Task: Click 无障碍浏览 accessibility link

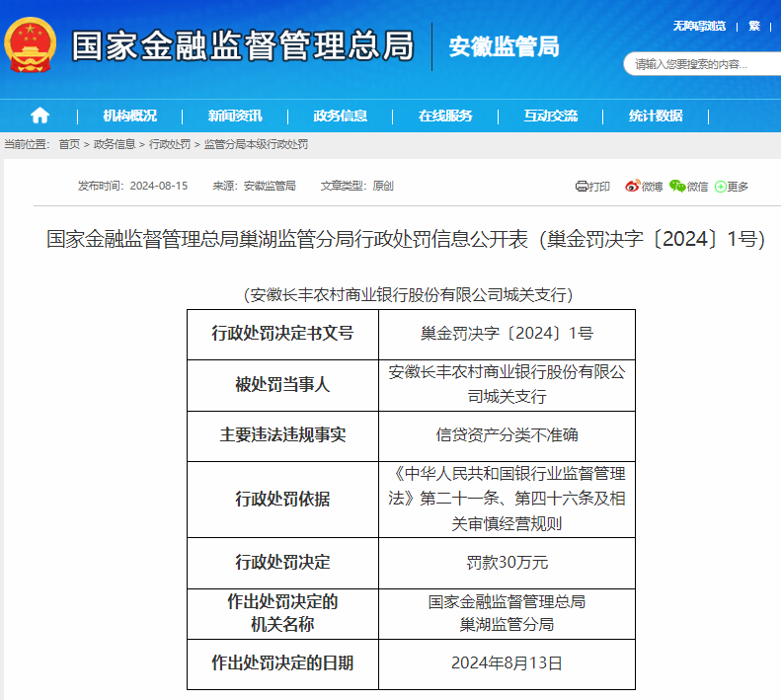Action: pos(699,26)
